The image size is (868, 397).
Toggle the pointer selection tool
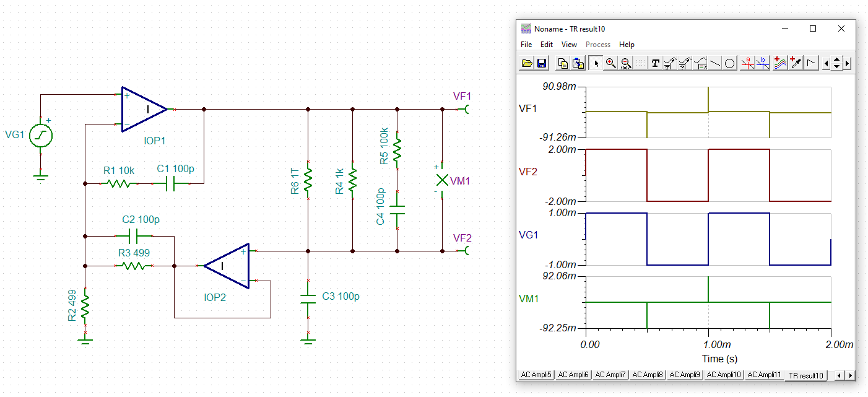coord(596,63)
